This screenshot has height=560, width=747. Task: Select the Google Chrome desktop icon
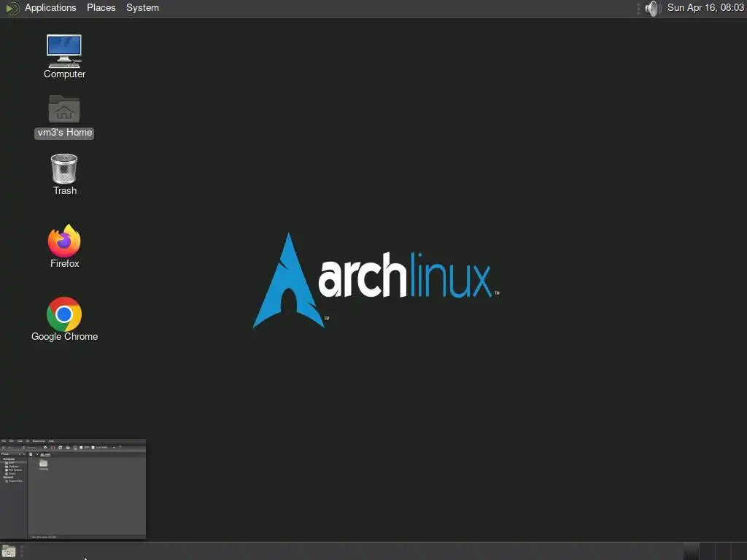pyautogui.click(x=64, y=319)
